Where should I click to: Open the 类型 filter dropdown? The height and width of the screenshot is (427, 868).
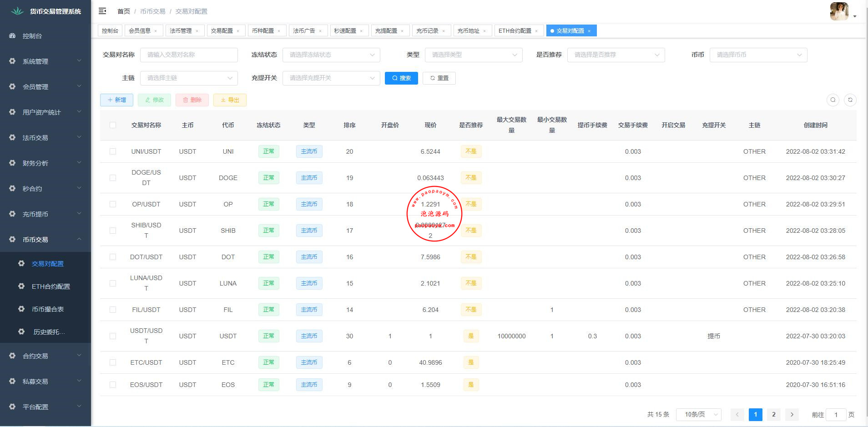474,55
